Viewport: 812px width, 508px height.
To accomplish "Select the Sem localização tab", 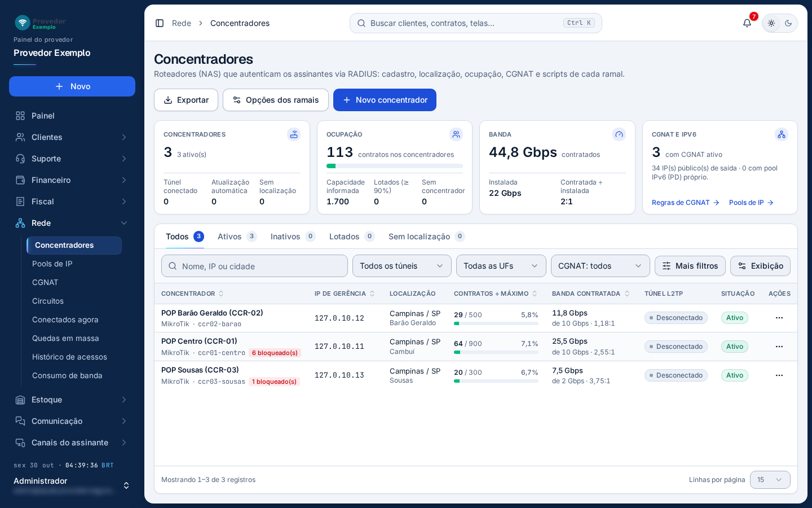I will click(x=427, y=237).
